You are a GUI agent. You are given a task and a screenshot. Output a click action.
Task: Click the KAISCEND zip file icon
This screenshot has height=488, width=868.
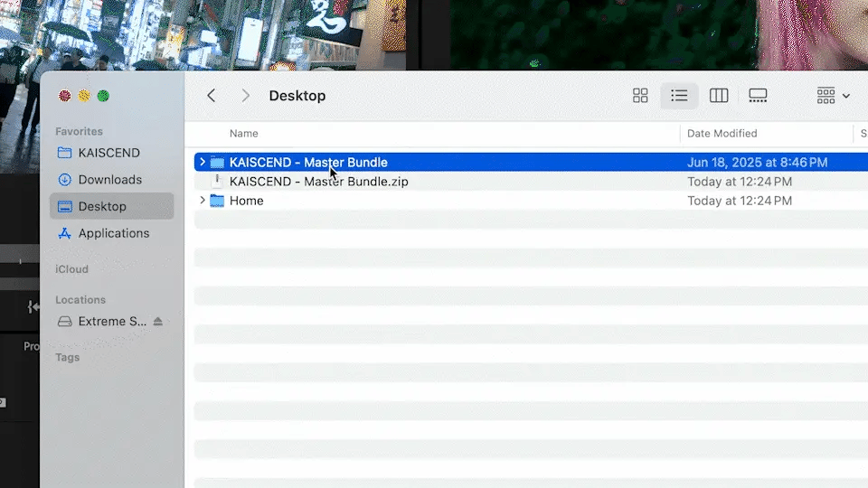pos(217,182)
